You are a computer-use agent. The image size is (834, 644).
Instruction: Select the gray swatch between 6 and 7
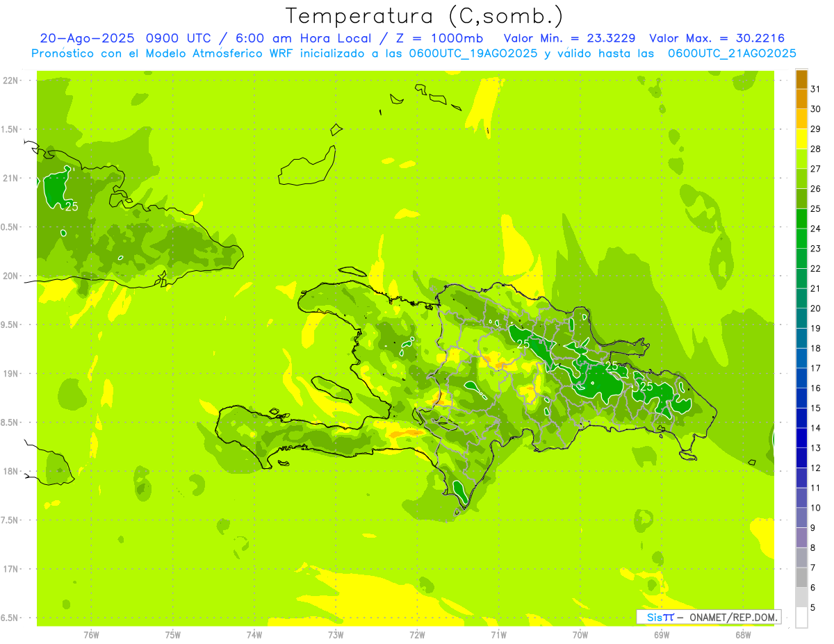[801, 577]
